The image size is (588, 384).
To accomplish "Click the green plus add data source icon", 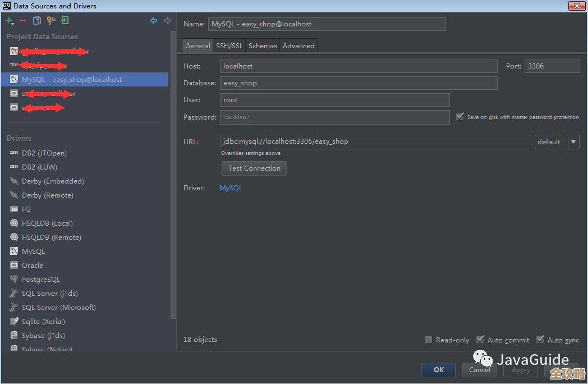I will pos(10,21).
